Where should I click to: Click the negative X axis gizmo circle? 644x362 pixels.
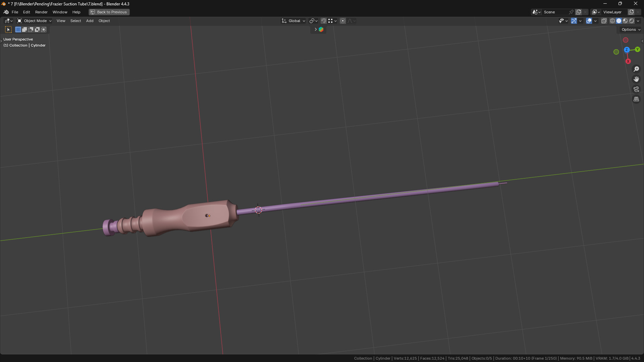tap(626, 40)
